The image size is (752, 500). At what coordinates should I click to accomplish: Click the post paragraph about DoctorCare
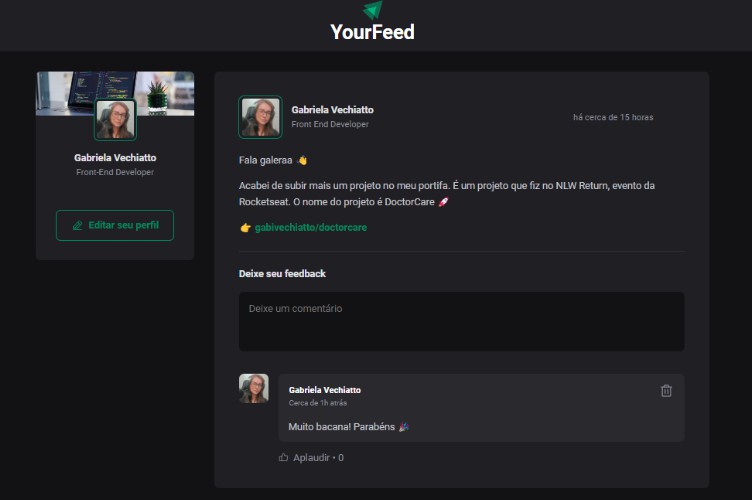click(x=447, y=194)
